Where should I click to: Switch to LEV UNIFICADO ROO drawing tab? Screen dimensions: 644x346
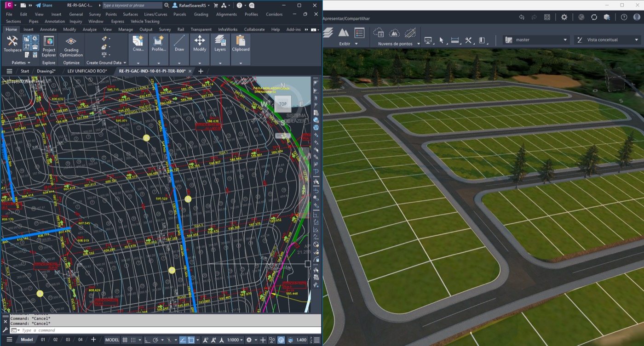pos(87,71)
